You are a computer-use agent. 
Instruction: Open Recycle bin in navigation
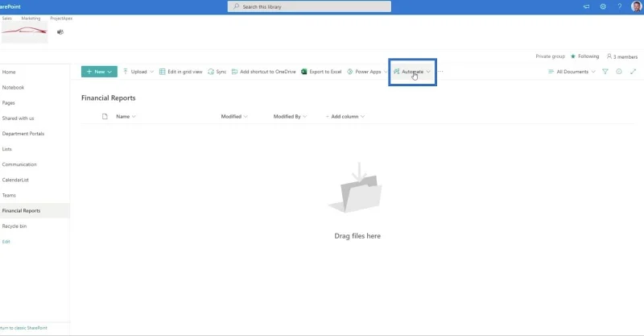(14, 226)
